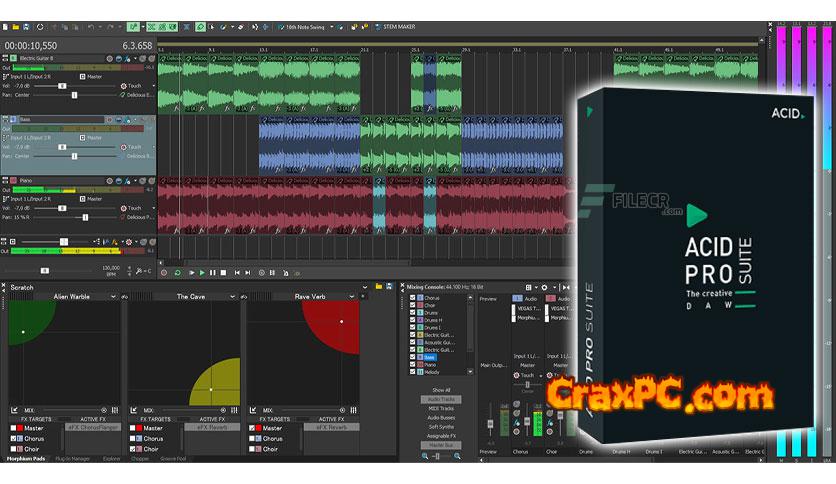
Task: Click the folder icon in Morphium Pads panel
Action: [378, 287]
